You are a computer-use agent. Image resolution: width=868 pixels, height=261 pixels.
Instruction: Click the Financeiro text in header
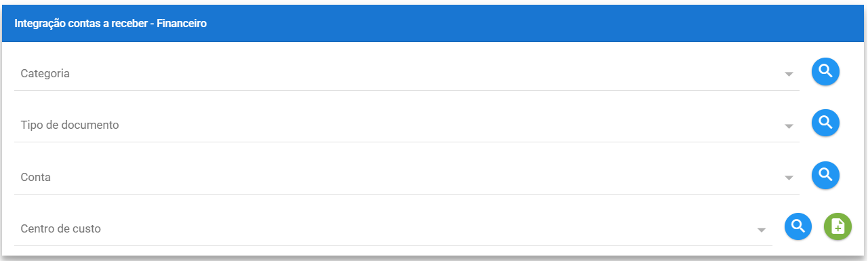[x=182, y=24]
